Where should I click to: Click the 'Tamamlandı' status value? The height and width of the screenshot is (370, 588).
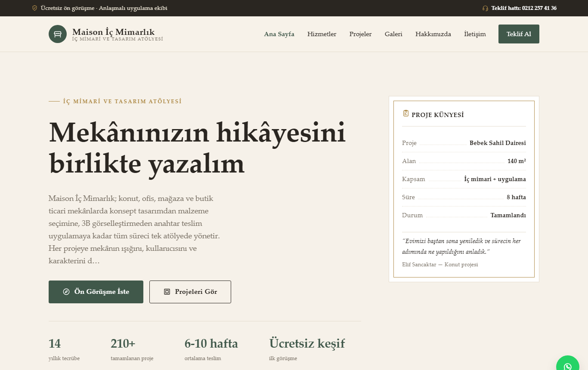(508, 215)
